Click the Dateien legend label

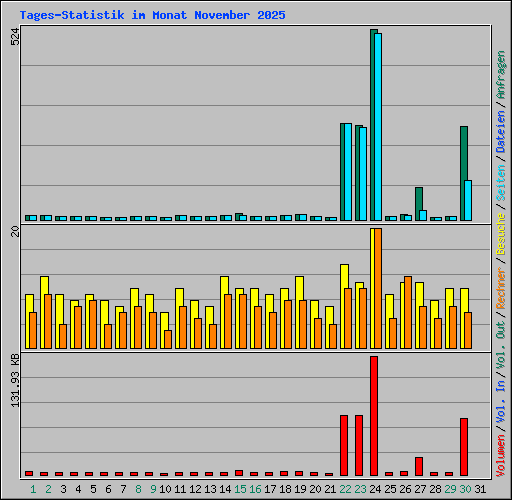point(501,132)
